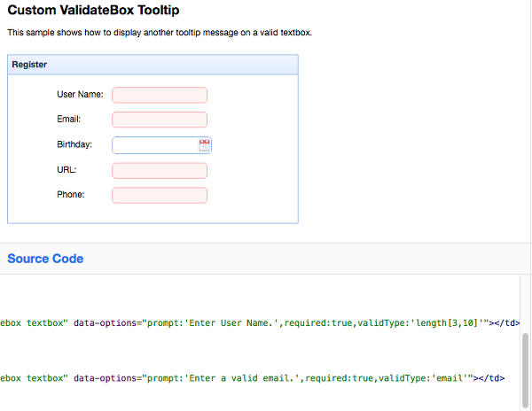The width and height of the screenshot is (532, 411).
Task: Activate the URL input box
Action: [160, 170]
